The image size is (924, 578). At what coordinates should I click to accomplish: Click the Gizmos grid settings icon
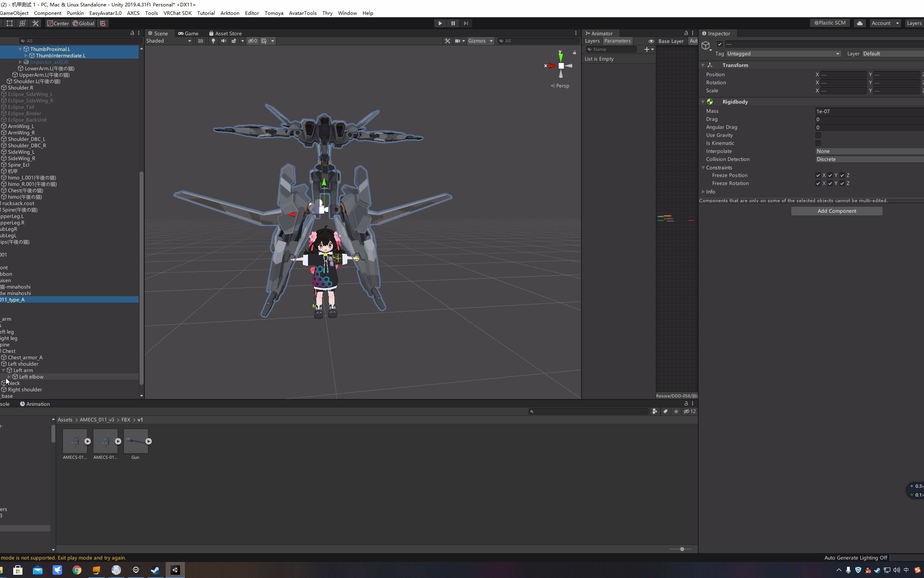click(264, 41)
